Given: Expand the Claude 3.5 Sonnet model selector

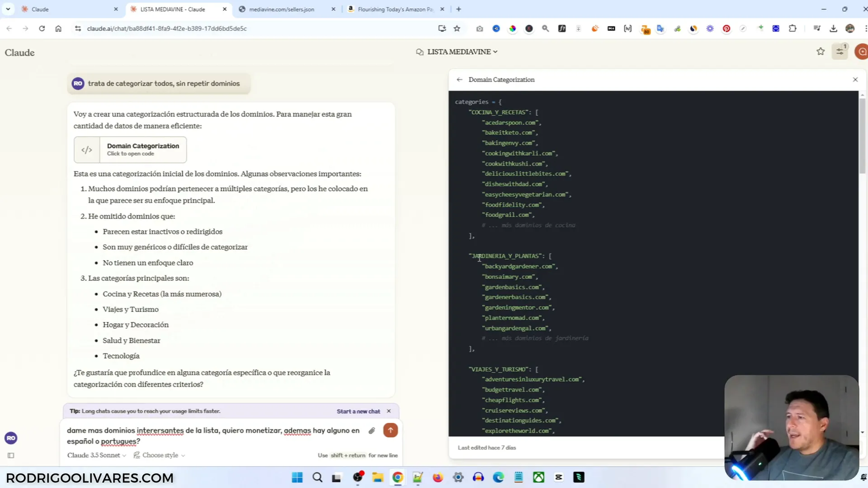Looking at the screenshot, I should click(x=95, y=455).
